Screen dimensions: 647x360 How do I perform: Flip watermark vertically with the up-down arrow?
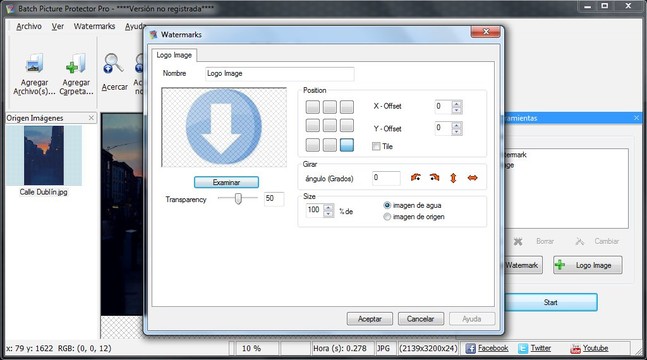point(453,178)
